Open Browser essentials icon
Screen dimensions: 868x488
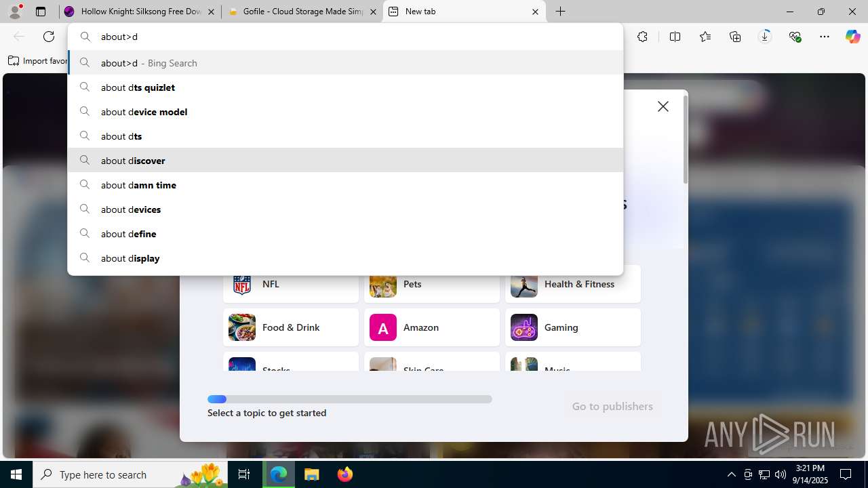(795, 37)
